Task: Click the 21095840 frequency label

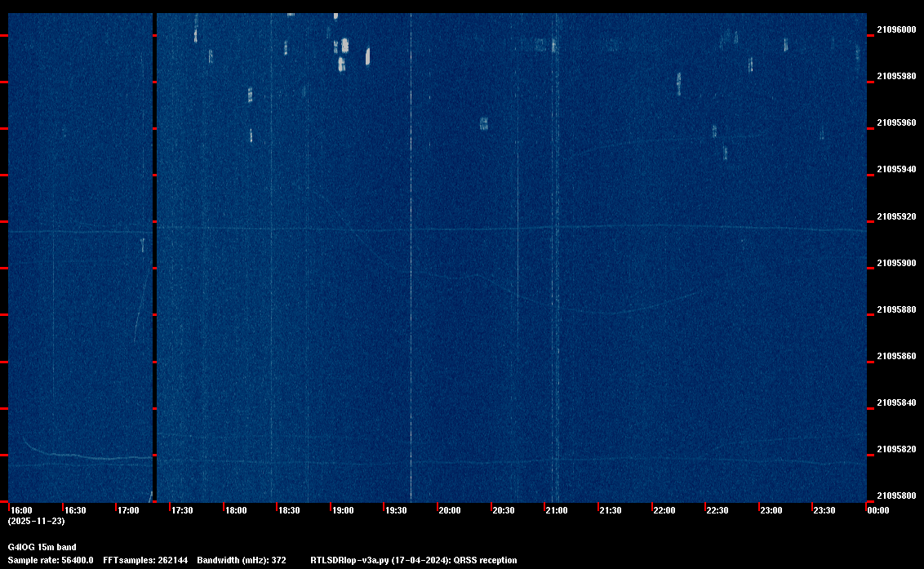Action: [896, 402]
